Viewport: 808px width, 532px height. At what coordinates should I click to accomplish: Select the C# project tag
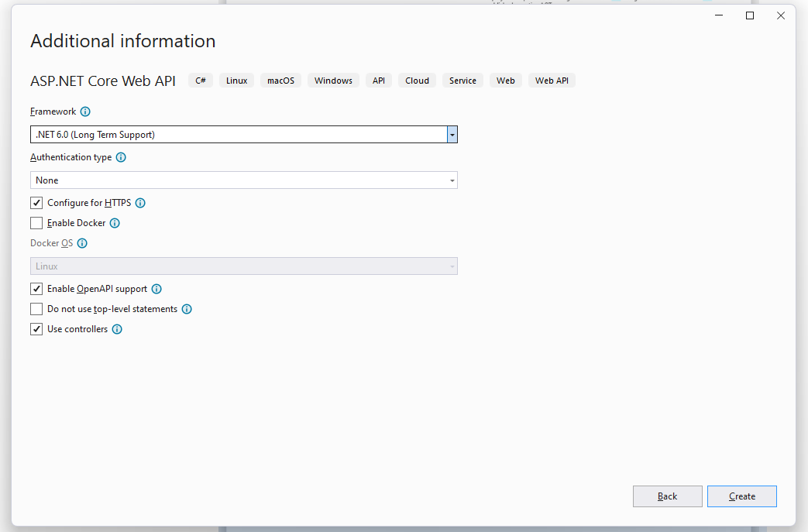200,80
